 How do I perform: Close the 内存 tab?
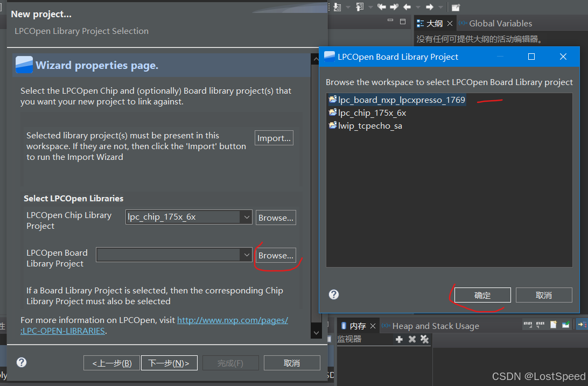373,326
